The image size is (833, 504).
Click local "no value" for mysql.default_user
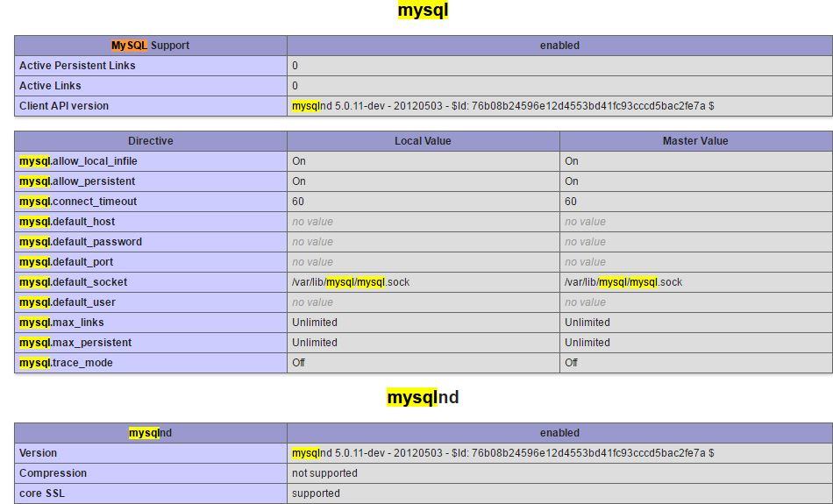point(312,302)
